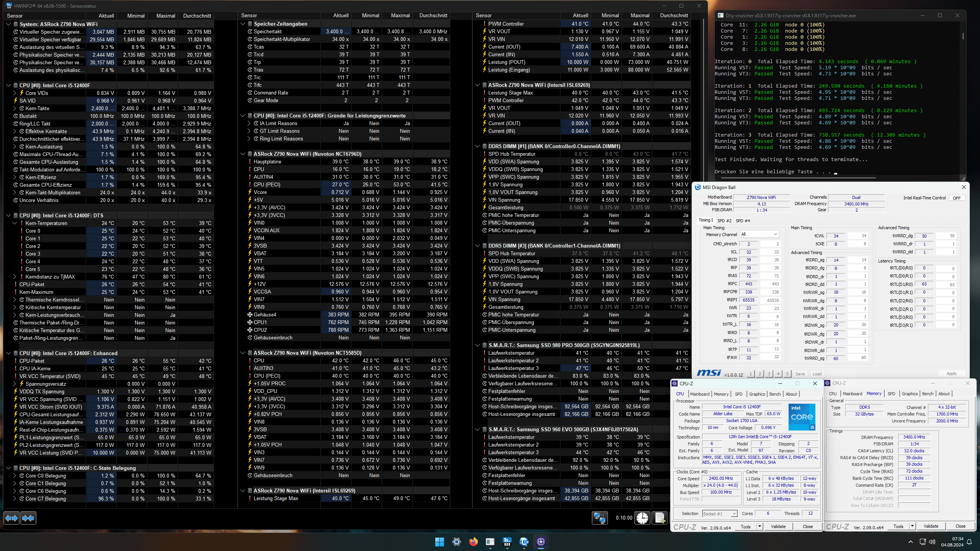Switch to HWiNFO taskbar icon

coord(507,542)
